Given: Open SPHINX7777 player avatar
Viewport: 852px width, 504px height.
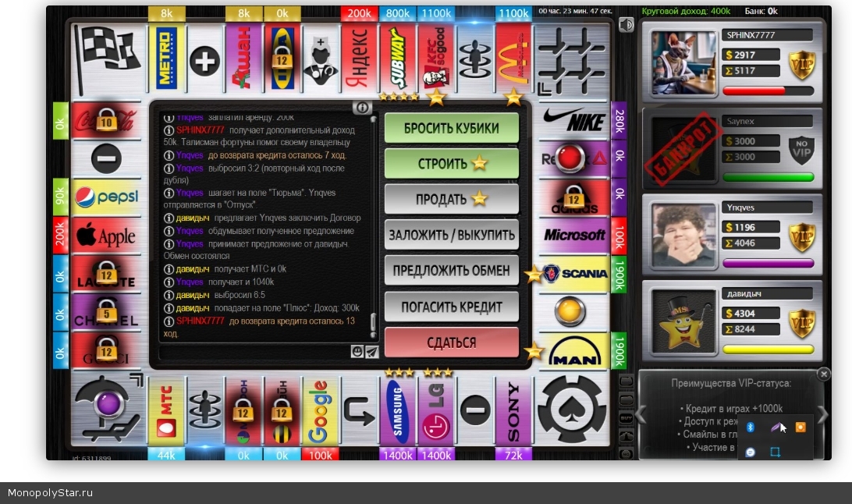Looking at the screenshot, I should [683, 62].
